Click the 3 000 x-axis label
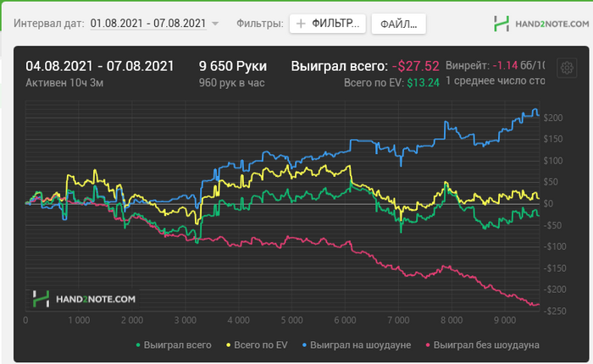Screen dimensions: 593x364 186,320
